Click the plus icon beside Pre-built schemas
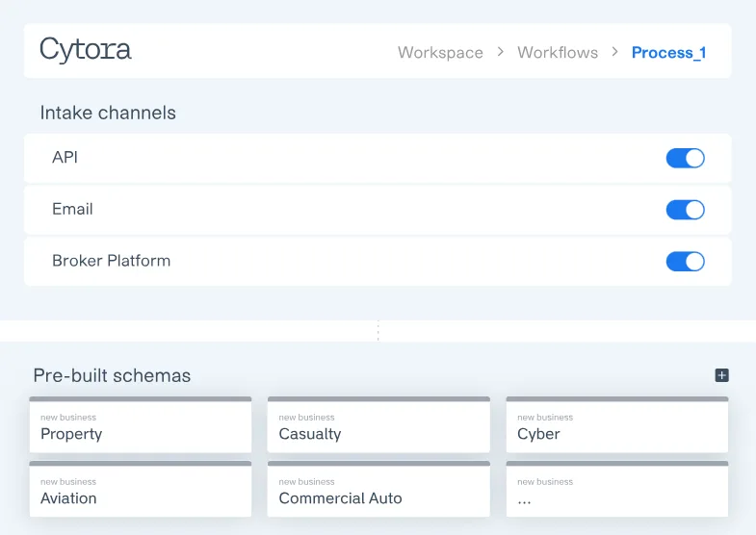This screenshot has width=756, height=535. [721, 375]
